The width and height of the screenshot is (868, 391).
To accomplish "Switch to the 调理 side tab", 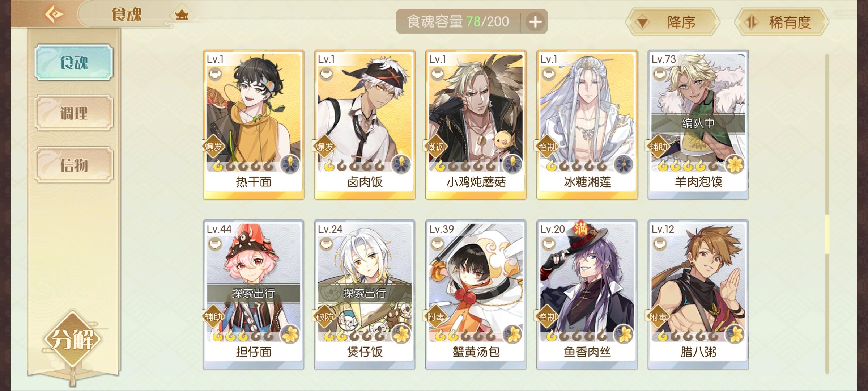I will (74, 113).
